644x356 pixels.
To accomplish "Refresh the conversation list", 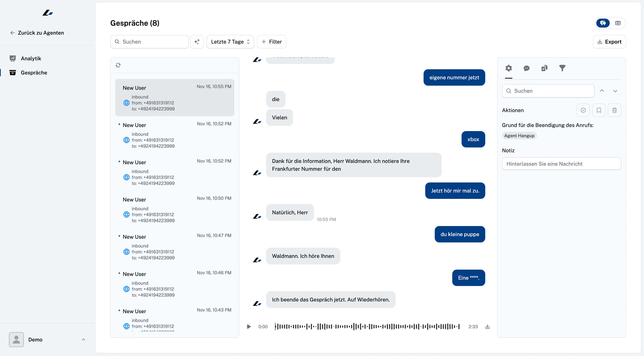I will click(x=118, y=65).
